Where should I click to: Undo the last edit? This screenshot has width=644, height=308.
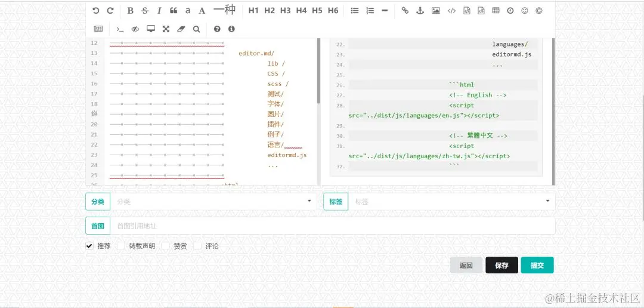(95, 11)
